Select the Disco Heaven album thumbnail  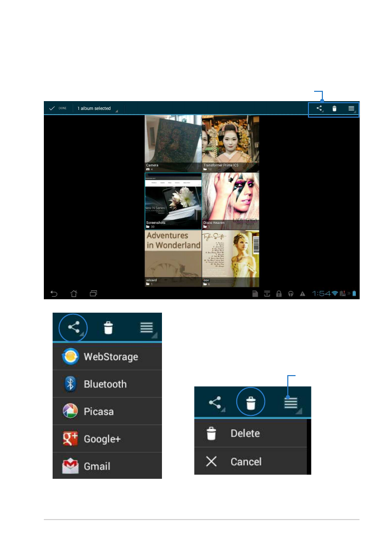pos(230,201)
